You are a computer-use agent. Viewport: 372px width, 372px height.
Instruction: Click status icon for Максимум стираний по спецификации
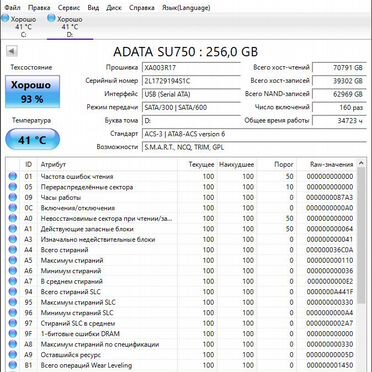[13, 344]
